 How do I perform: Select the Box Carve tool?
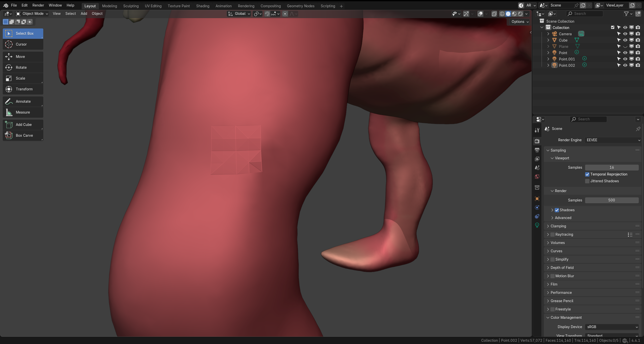click(23, 135)
